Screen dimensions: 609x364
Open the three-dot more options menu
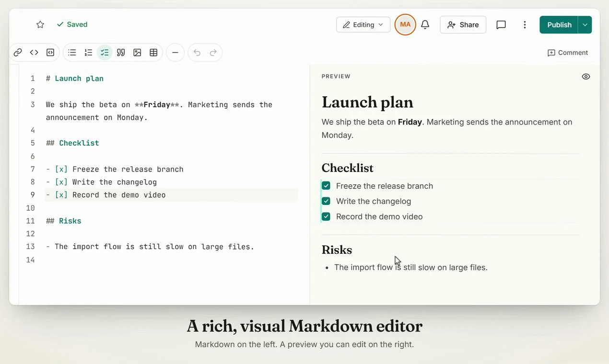525,25
